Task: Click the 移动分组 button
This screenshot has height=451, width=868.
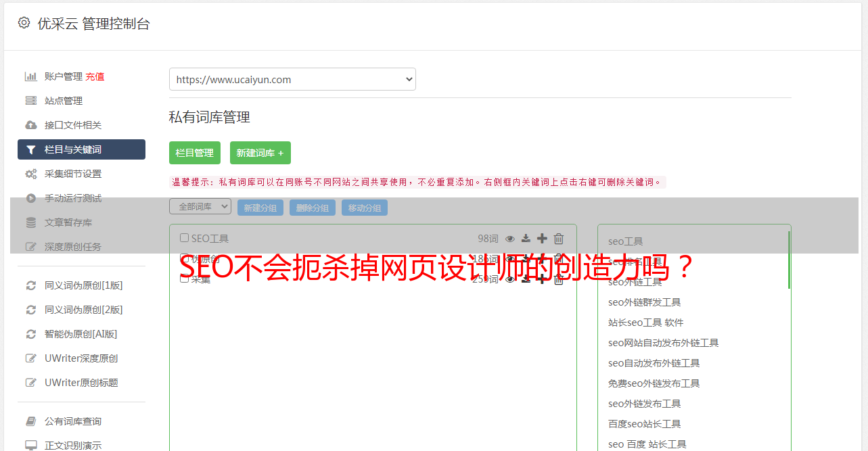Action: coord(365,208)
